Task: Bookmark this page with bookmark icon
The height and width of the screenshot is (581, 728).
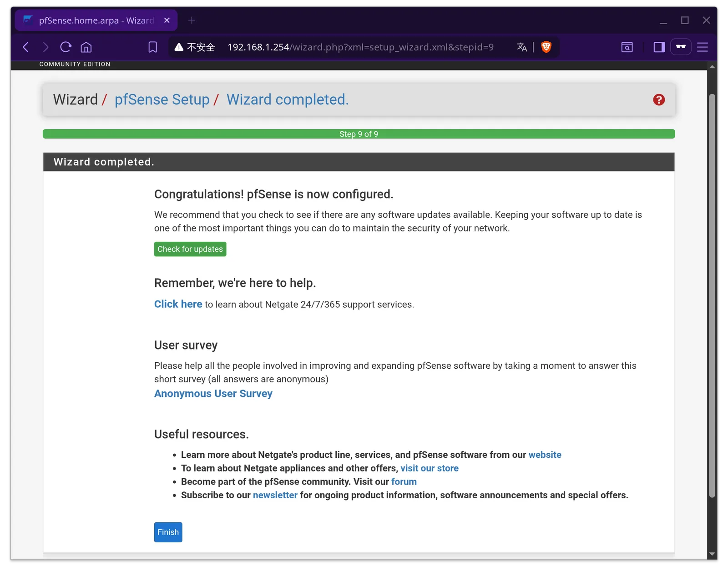Action: pyautogui.click(x=153, y=47)
